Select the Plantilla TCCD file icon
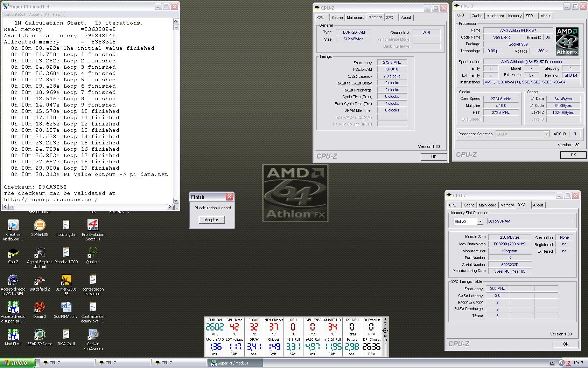This screenshot has height=368, width=588. pyautogui.click(x=66, y=255)
